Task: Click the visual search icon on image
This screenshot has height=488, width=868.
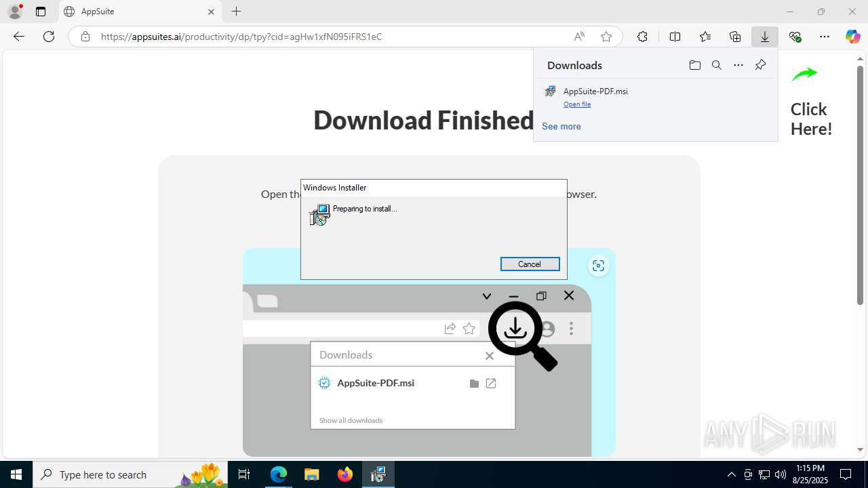Action: click(598, 266)
